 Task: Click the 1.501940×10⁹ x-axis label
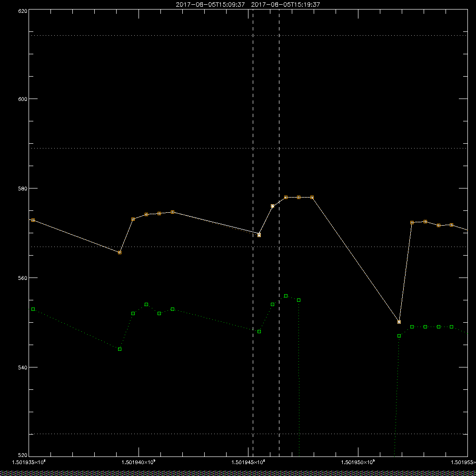139,462
